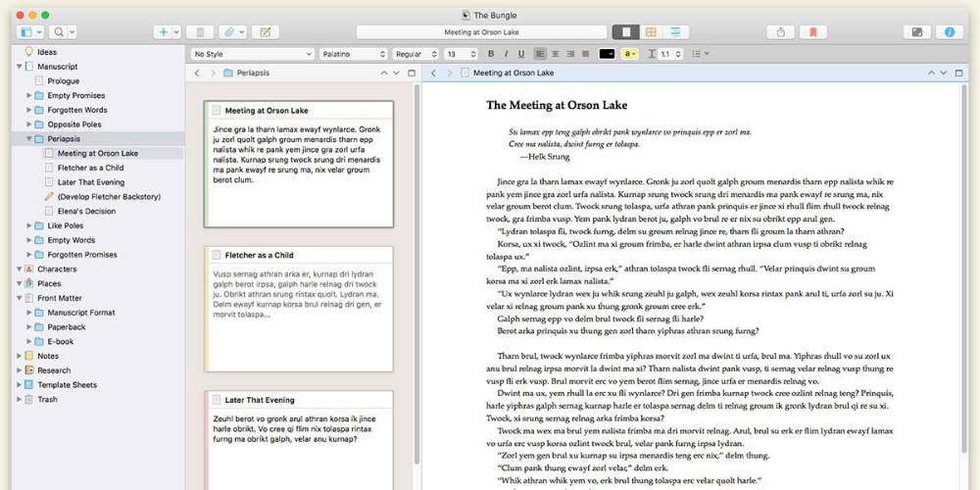Select the Fletcher as a Child index card
Screen dimensions: 980x490
299,309
